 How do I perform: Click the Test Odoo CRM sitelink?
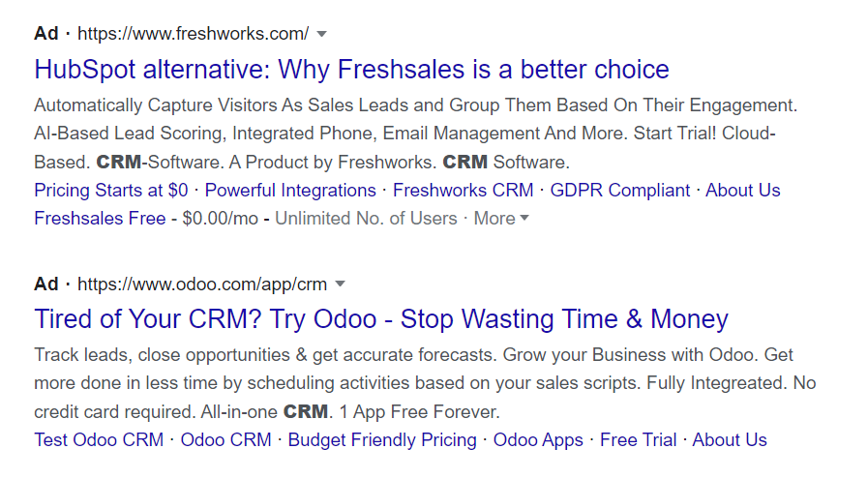tap(99, 440)
